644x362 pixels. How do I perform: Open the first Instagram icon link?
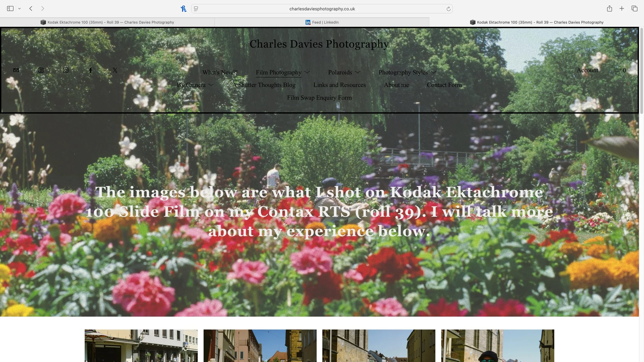point(41,70)
